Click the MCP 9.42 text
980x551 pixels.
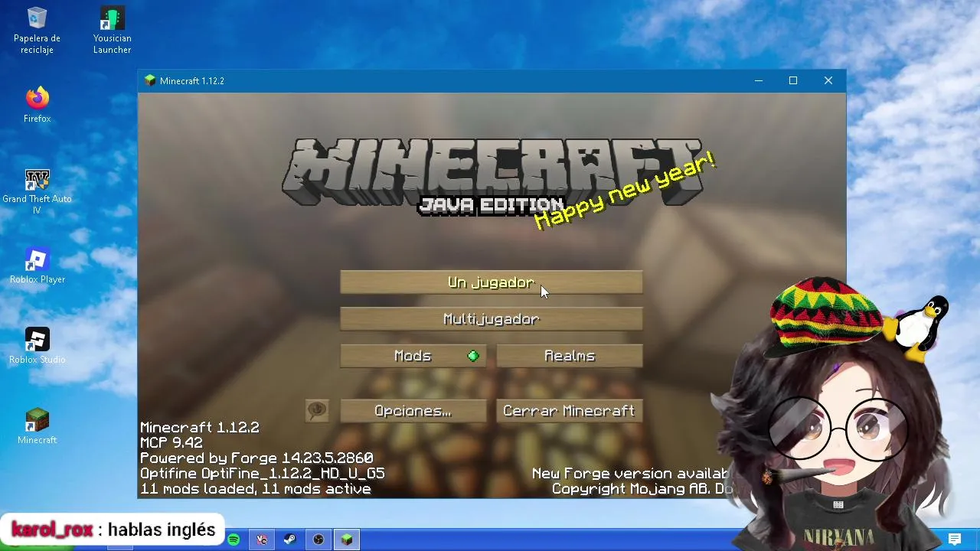(x=171, y=443)
